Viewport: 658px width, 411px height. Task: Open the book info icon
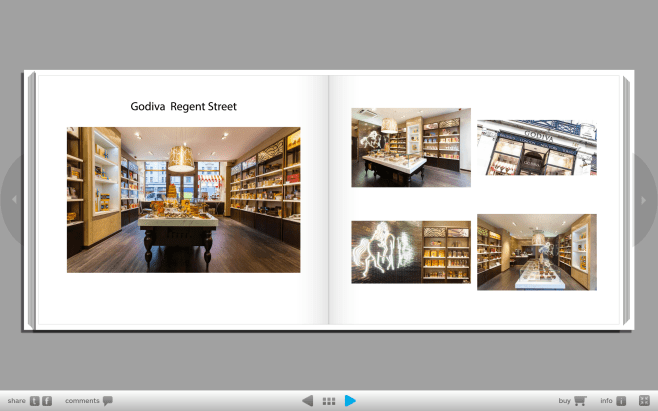pyautogui.click(x=621, y=401)
